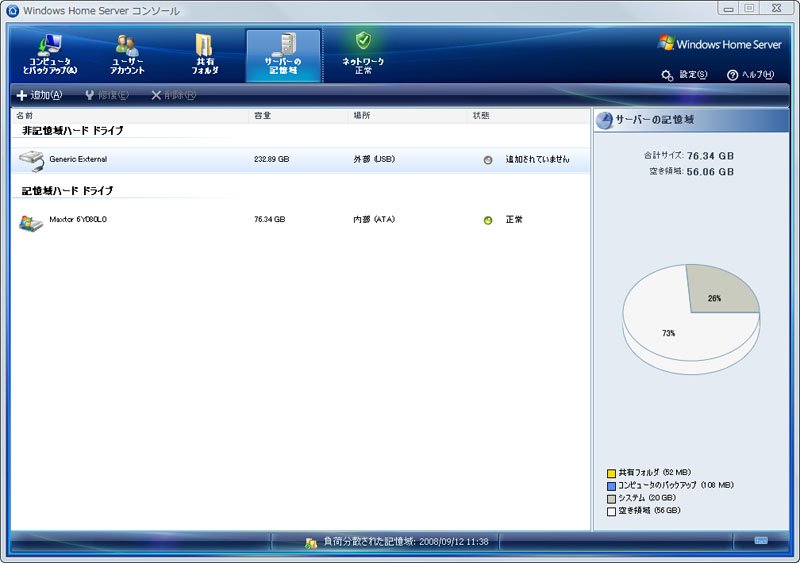Click the blue コンピュータのバックアップ legend swatch
The height and width of the screenshot is (563, 800).
[x=611, y=486]
